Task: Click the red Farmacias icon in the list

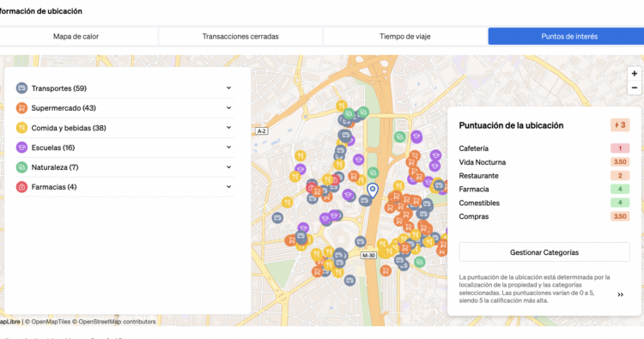Action: (x=21, y=187)
